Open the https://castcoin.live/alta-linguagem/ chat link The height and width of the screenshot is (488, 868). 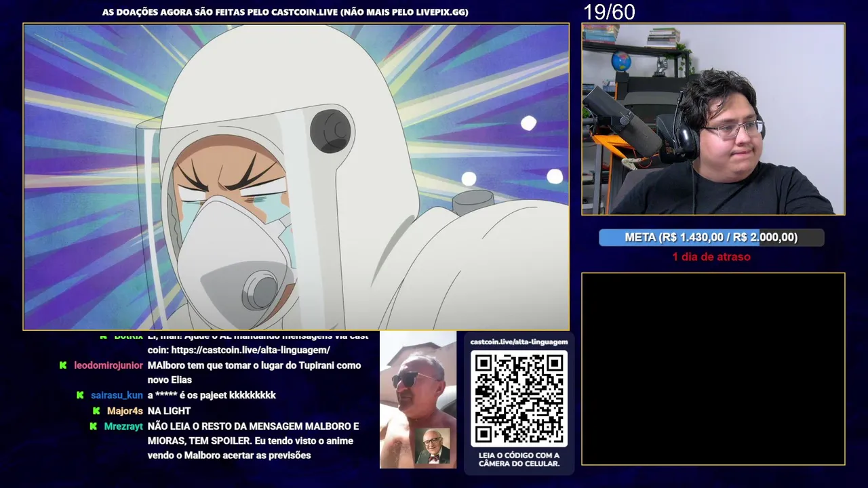(x=250, y=350)
